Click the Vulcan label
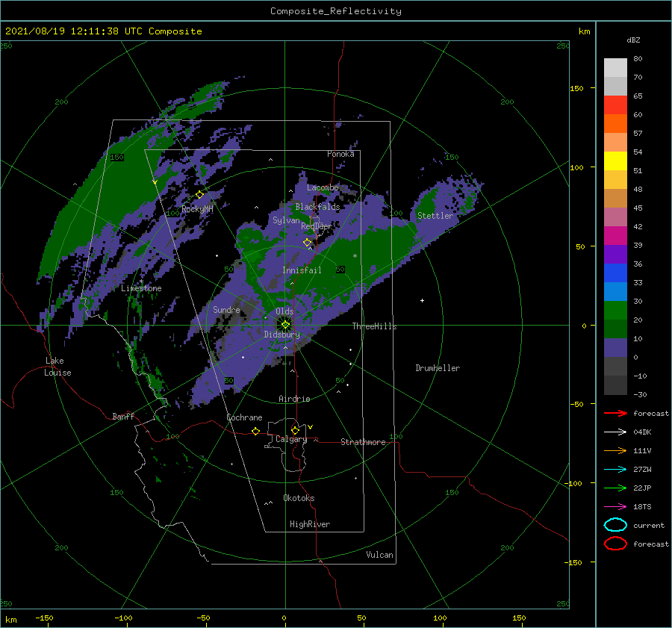Viewport: 672px width, 628px height. [x=380, y=555]
